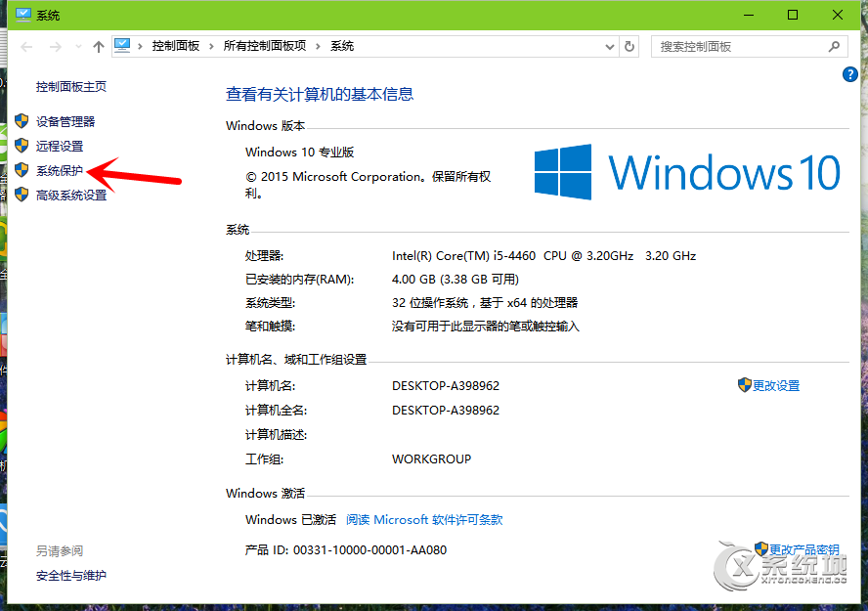Click the search magnifier icon
Viewport: 868px width, 611px height.
point(834,47)
